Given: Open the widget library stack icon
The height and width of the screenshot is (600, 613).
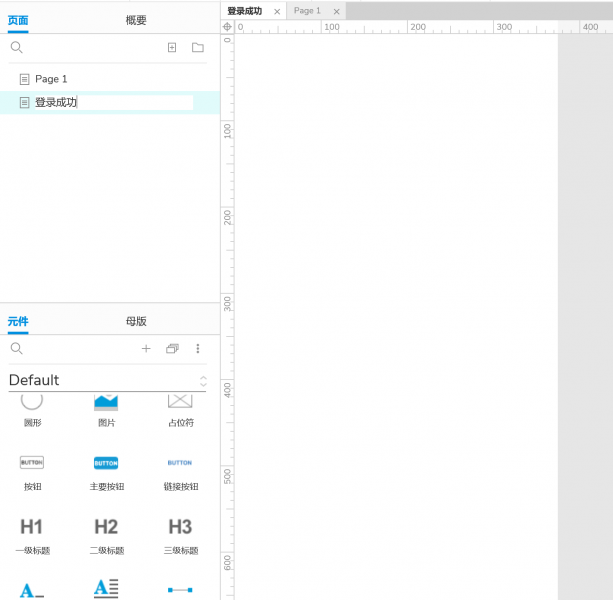Looking at the screenshot, I should click(x=172, y=348).
